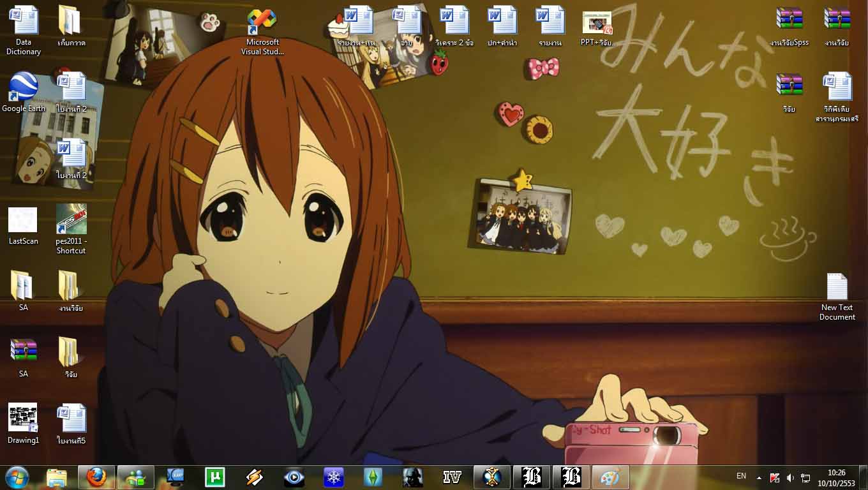Launch Winamp lightning-bolt taskbar icon
This screenshot has height=490, width=868.
point(255,477)
